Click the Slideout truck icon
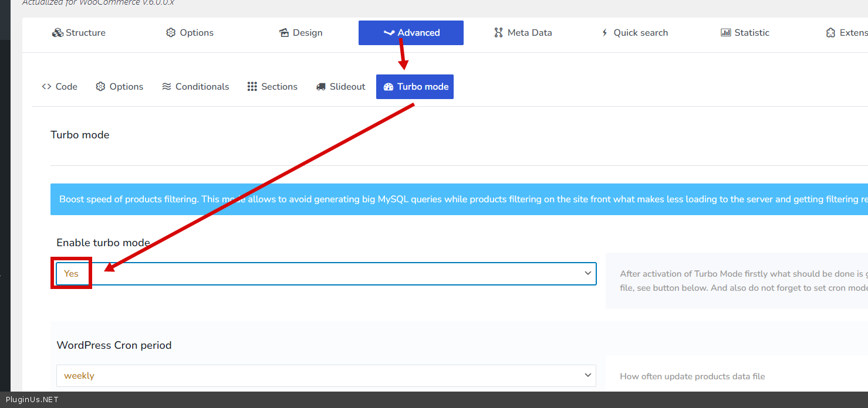Screen dimensions: 868x408 point(321,87)
